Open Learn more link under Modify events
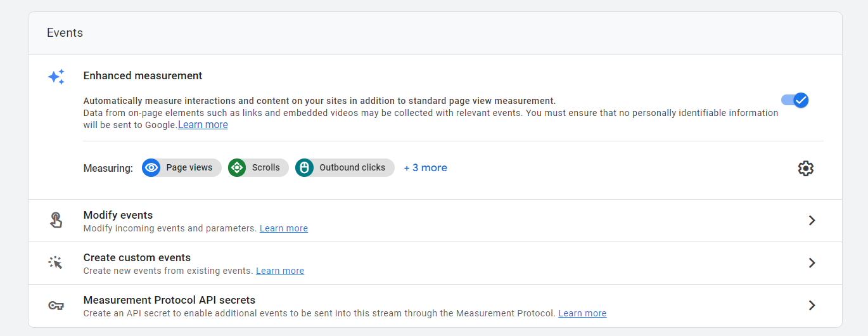Screen dimensions: 868x336 (x=284, y=228)
